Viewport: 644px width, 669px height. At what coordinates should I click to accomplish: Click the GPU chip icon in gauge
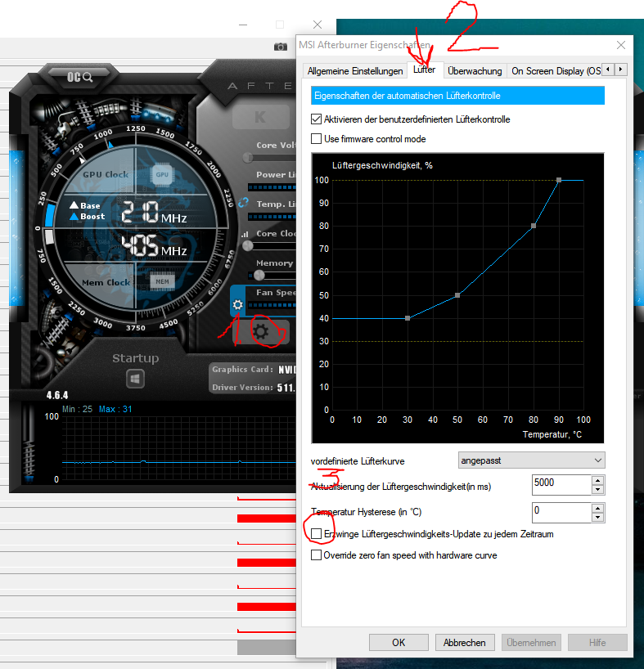coord(162,174)
